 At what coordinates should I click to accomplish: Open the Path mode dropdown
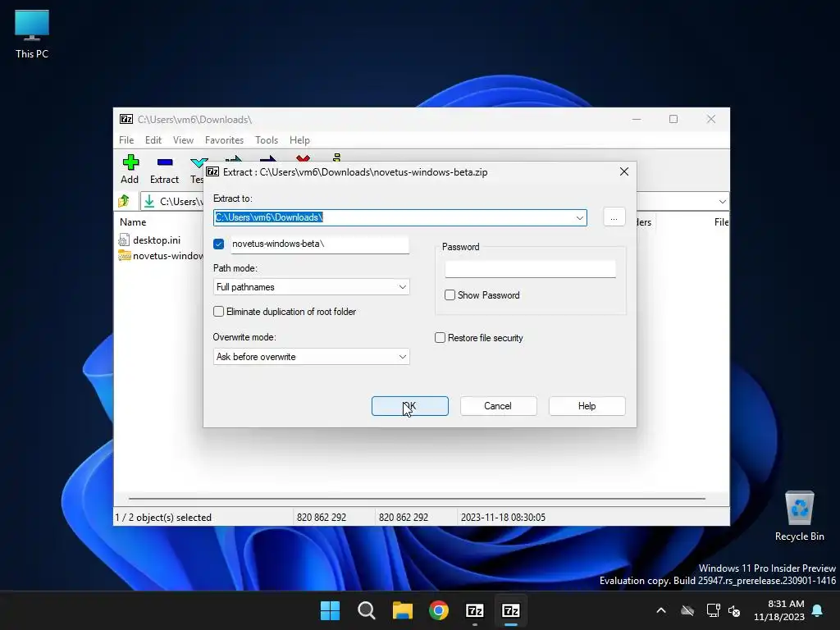(311, 287)
